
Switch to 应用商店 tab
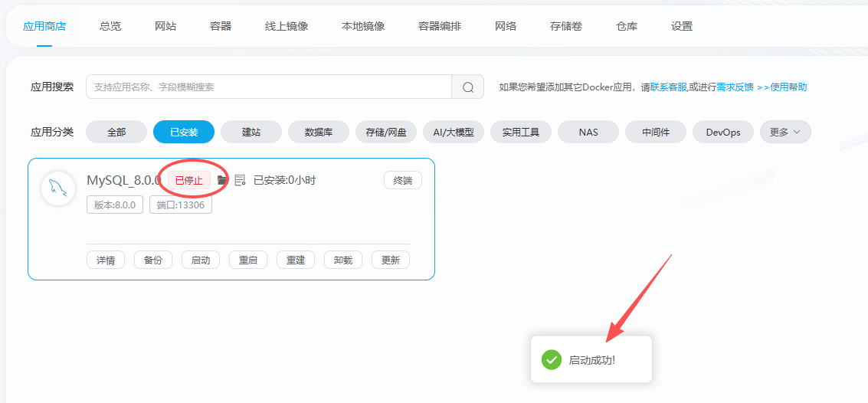(44, 26)
